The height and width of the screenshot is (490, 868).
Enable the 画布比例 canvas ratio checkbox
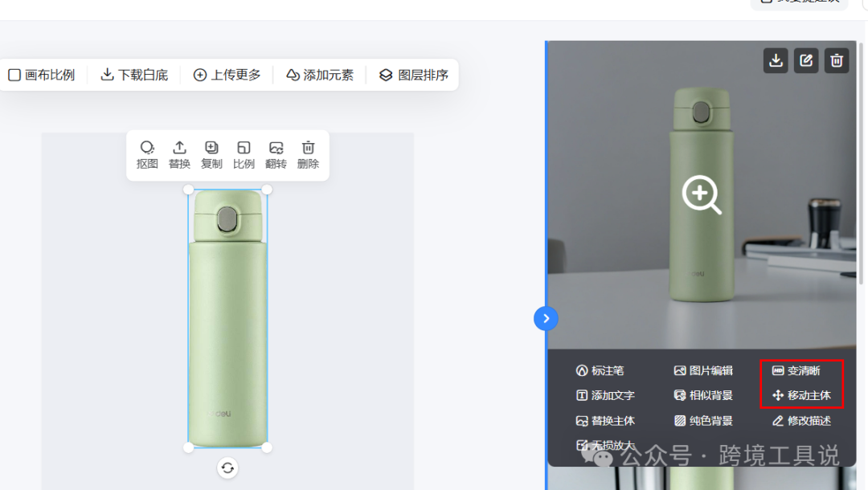pyautogui.click(x=14, y=75)
